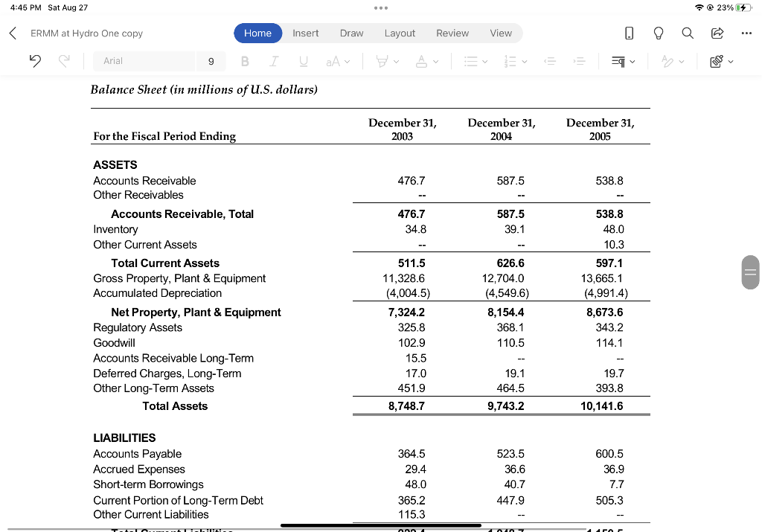Expand the highlight color options
The image size is (762, 532).
click(395, 61)
